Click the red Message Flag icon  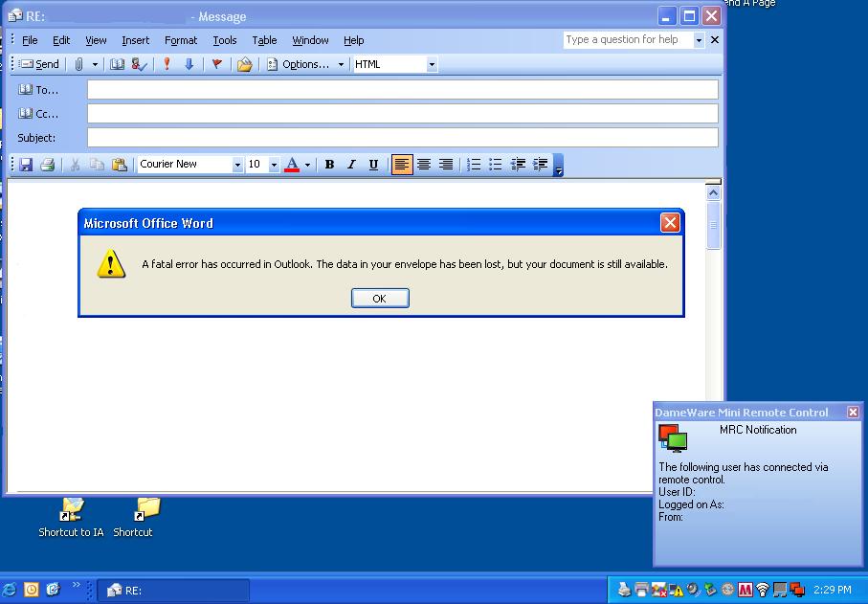tap(217, 64)
